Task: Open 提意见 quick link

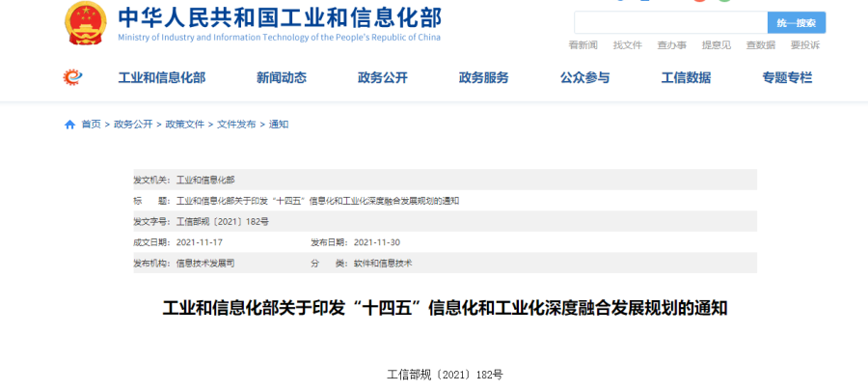Action: click(717, 45)
